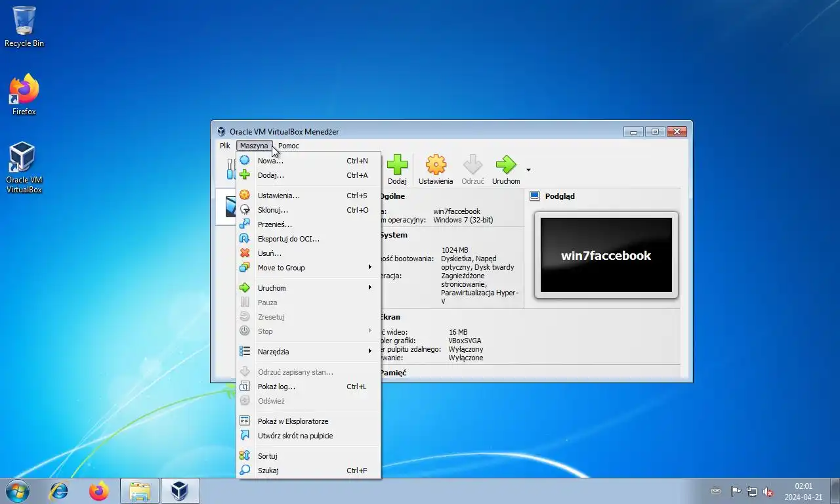Maximize the VirtualBox Menedżer window
This screenshot has width=840, height=504.
pos(655,131)
